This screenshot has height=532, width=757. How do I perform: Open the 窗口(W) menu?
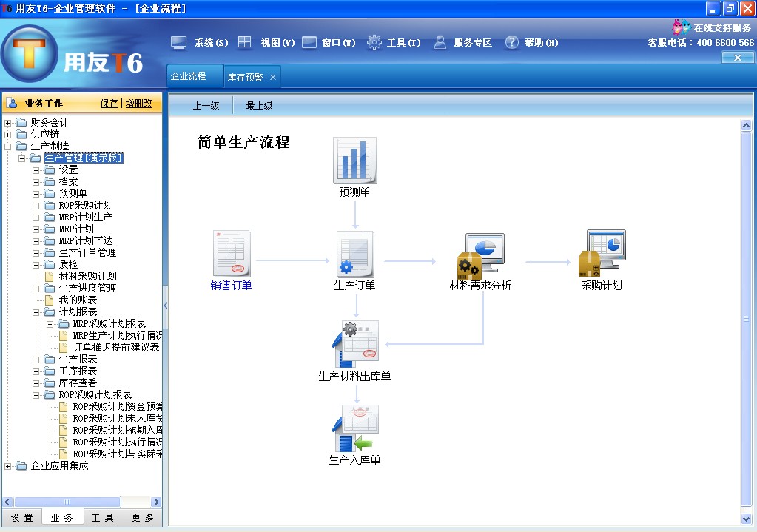point(338,43)
